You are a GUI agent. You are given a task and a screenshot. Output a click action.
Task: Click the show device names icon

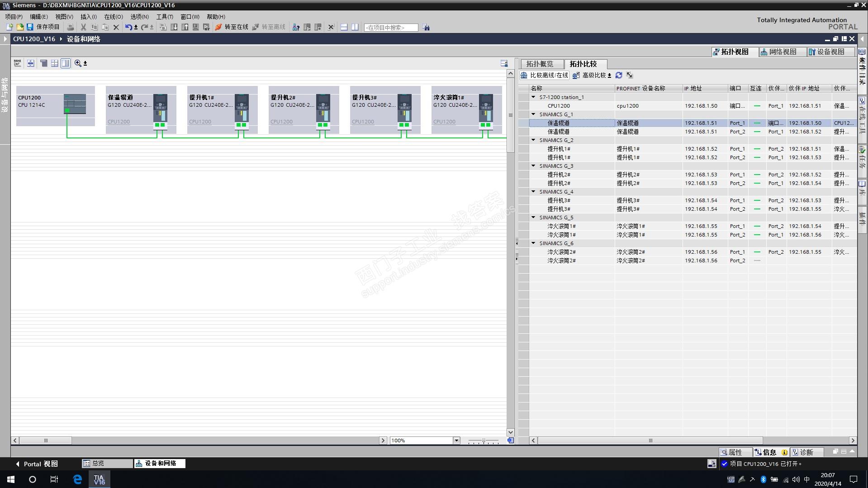(x=18, y=63)
